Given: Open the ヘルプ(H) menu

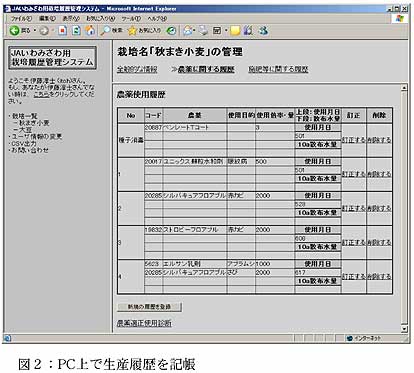Looking at the screenshot, I should coord(157,19).
